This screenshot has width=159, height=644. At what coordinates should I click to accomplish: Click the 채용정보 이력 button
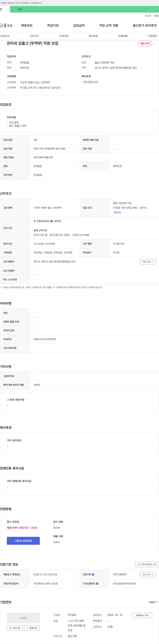pyautogui.click(x=142, y=615)
